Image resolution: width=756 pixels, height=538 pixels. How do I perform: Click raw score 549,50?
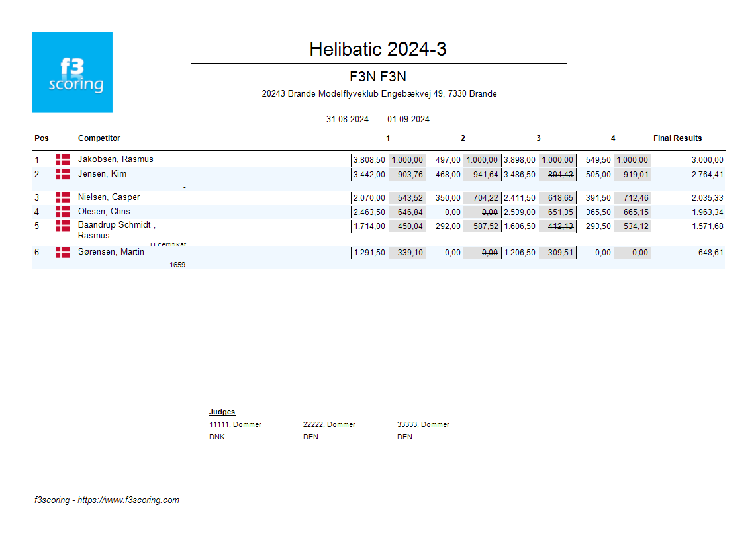click(x=598, y=160)
